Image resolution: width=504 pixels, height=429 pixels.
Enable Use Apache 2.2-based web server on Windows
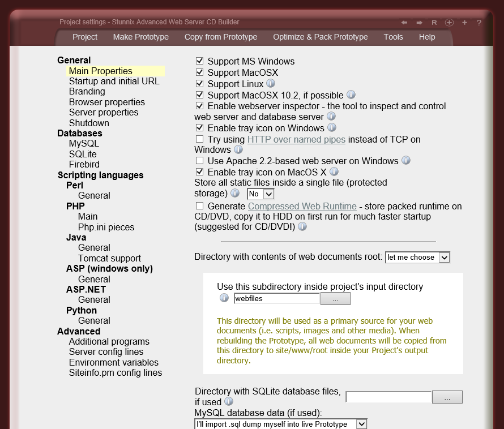[x=199, y=160]
